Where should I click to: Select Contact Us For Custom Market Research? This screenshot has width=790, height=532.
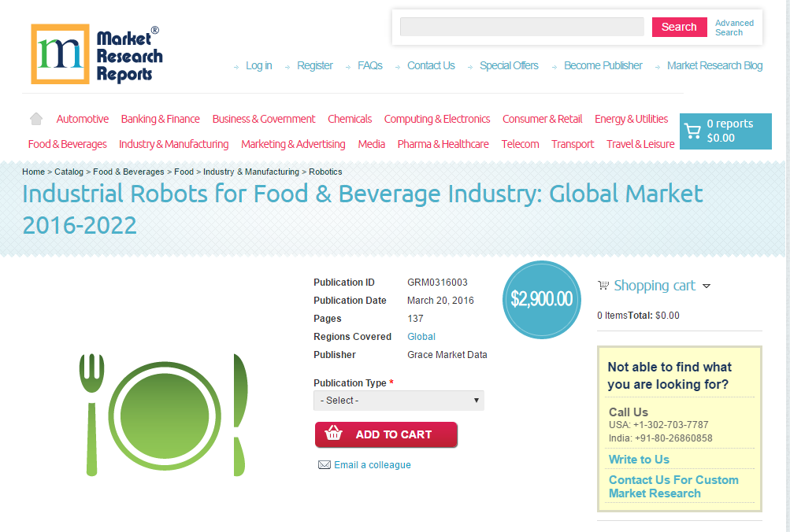[x=673, y=486]
